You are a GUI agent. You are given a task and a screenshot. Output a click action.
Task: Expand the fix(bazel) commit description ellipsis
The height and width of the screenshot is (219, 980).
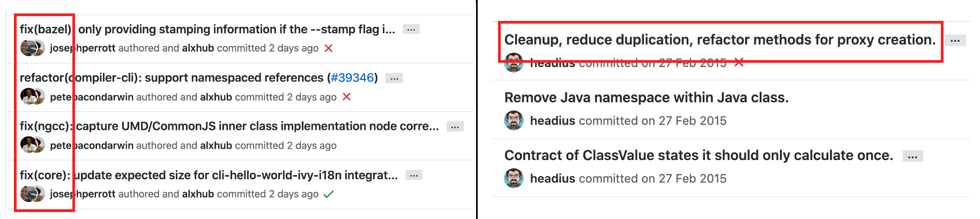tap(411, 30)
